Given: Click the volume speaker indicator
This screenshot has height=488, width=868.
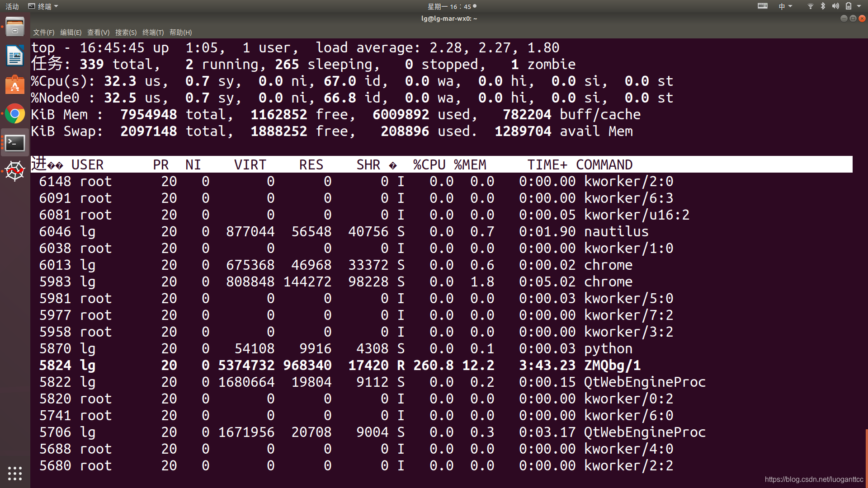Looking at the screenshot, I should 835,6.
